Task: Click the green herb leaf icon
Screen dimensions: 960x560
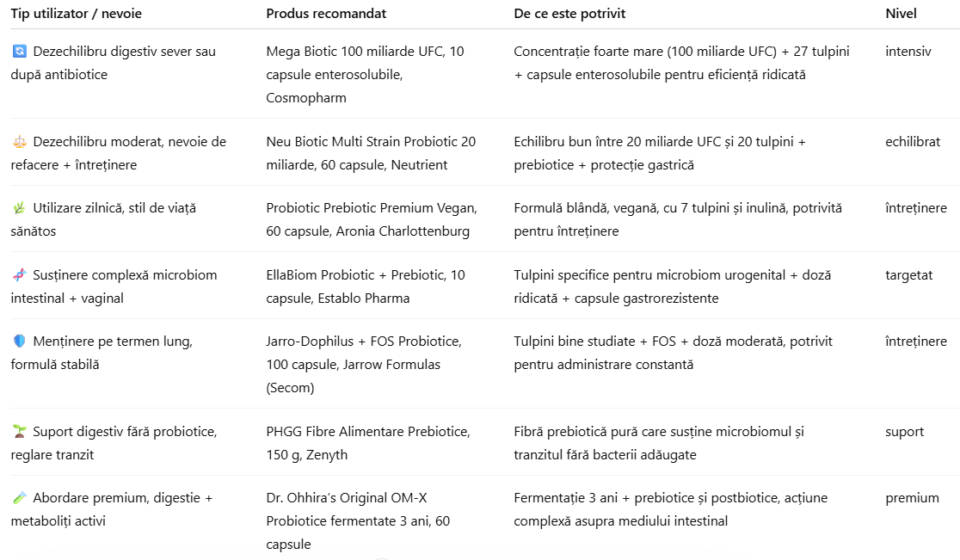Action: tap(19, 208)
